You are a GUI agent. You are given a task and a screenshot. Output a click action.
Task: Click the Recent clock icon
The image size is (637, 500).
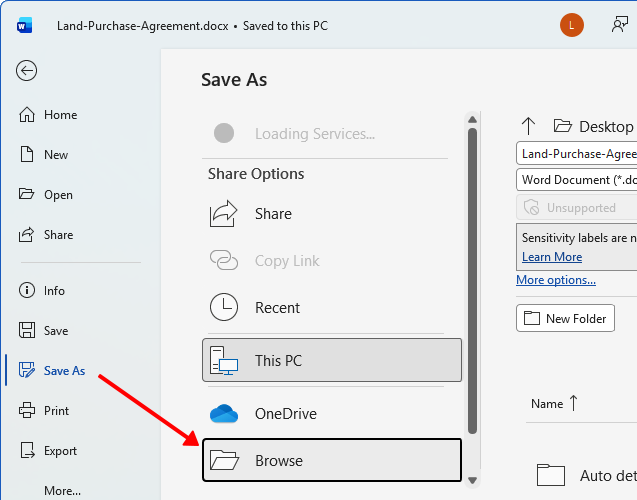point(224,307)
